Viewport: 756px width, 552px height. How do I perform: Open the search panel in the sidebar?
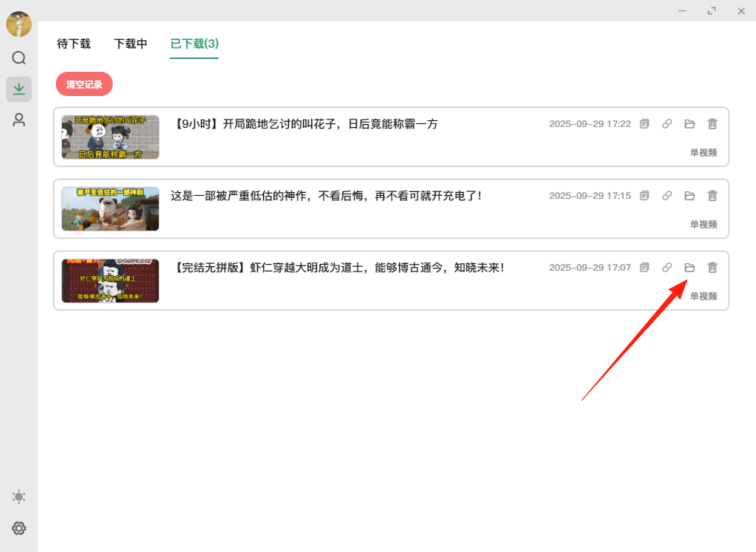coord(19,57)
